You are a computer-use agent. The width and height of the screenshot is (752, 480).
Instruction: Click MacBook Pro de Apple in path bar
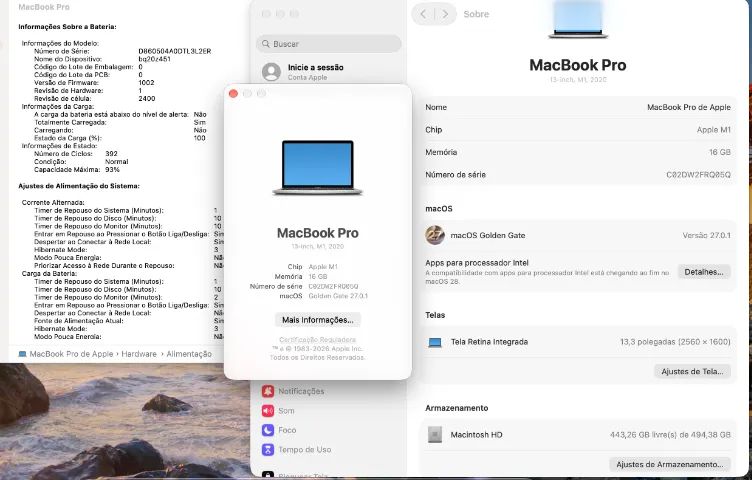click(71, 354)
